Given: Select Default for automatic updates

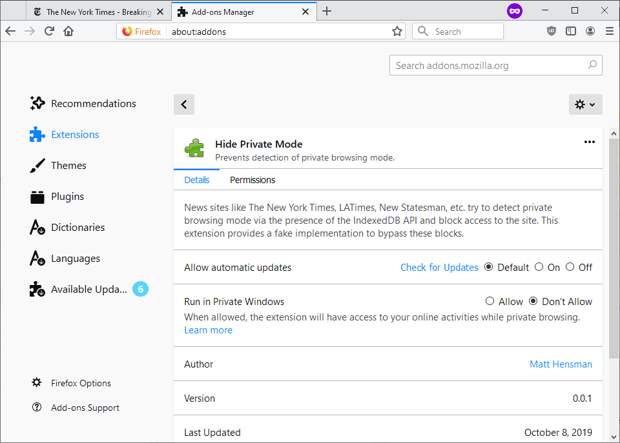Looking at the screenshot, I should [489, 267].
